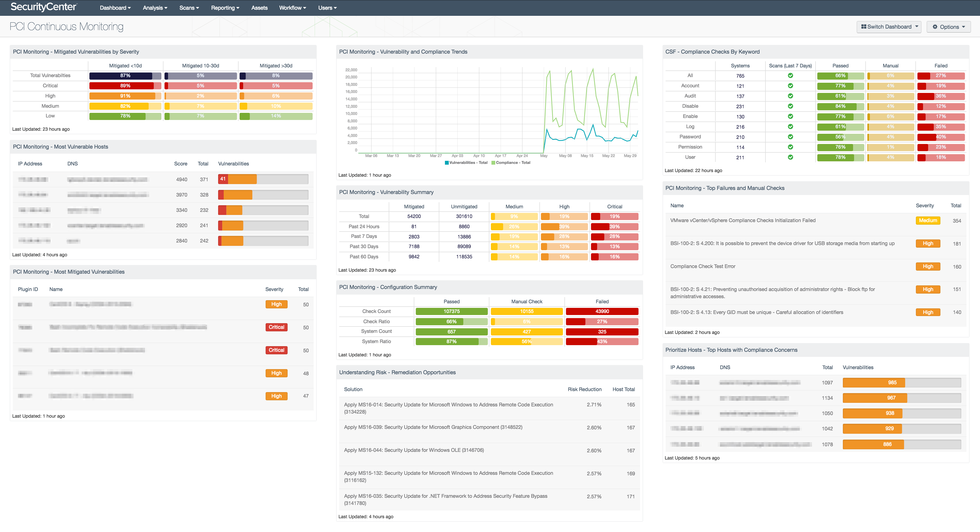This screenshot has width=980, height=532.
Task: Click the Switch Dashboard grid icon
Action: tap(864, 27)
